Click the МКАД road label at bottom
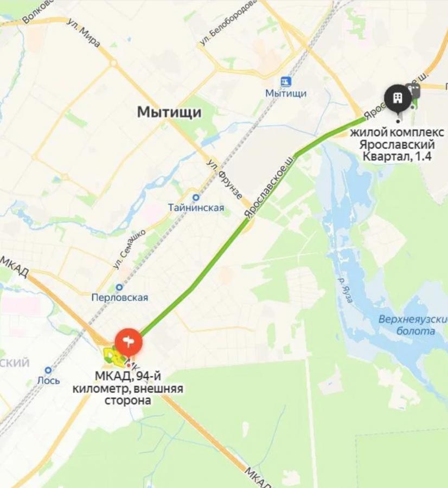 pos(257,477)
